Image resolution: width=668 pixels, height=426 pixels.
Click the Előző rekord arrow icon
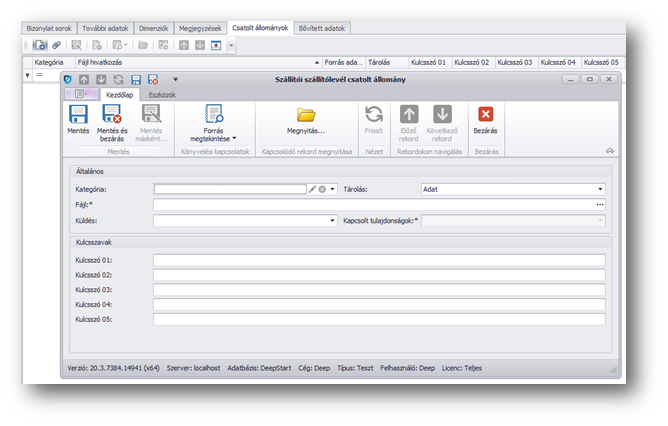click(x=408, y=115)
